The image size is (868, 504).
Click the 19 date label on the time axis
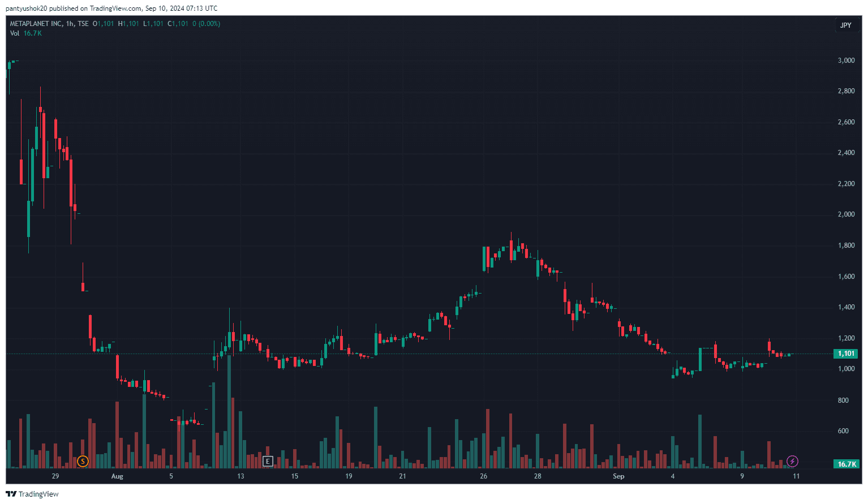pos(349,476)
